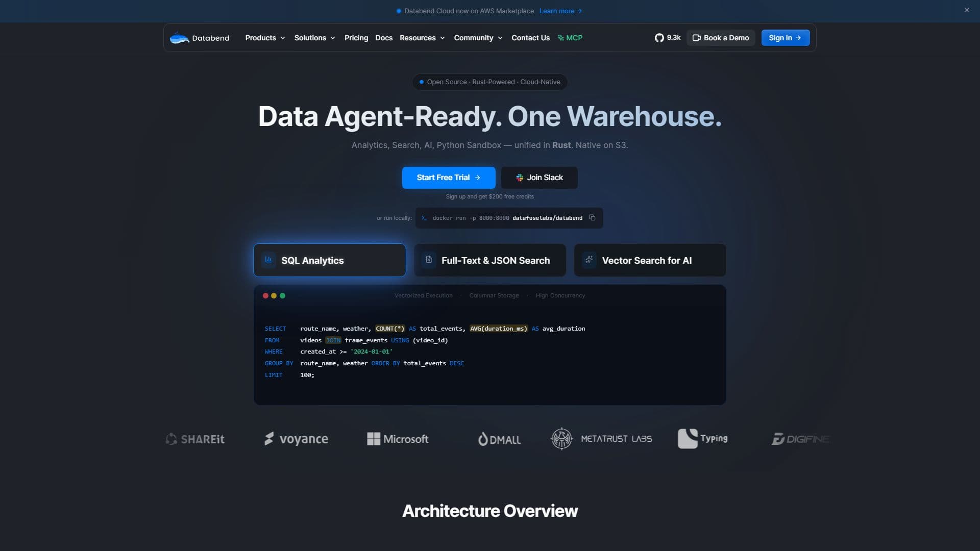Click the DMALL customer logo
Image resolution: width=980 pixels, height=551 pixels.
(x=499, y=439)
